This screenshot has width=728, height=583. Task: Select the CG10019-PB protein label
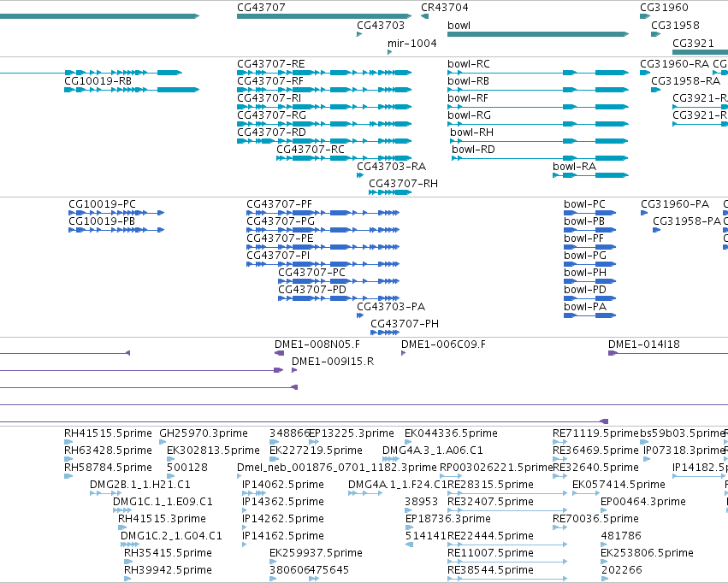[x=102, y=221]
